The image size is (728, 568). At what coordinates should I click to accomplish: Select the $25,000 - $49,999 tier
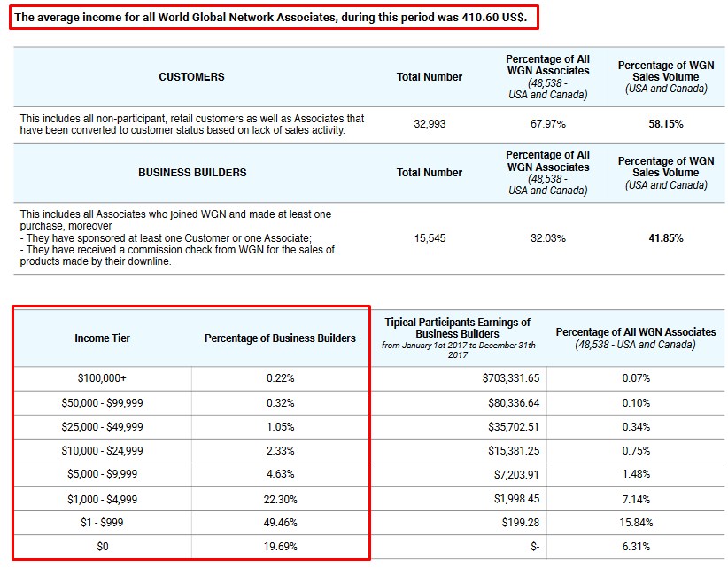point(102,427)
